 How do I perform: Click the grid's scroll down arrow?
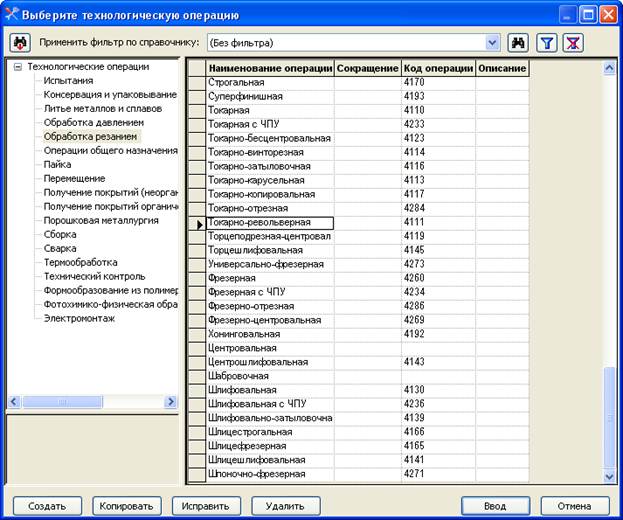(x=609, y=476)
